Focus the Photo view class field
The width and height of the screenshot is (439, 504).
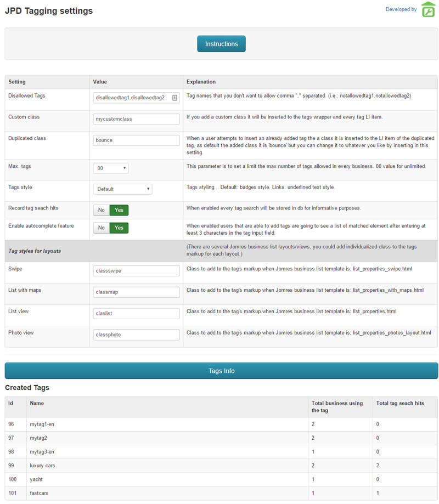137,335
